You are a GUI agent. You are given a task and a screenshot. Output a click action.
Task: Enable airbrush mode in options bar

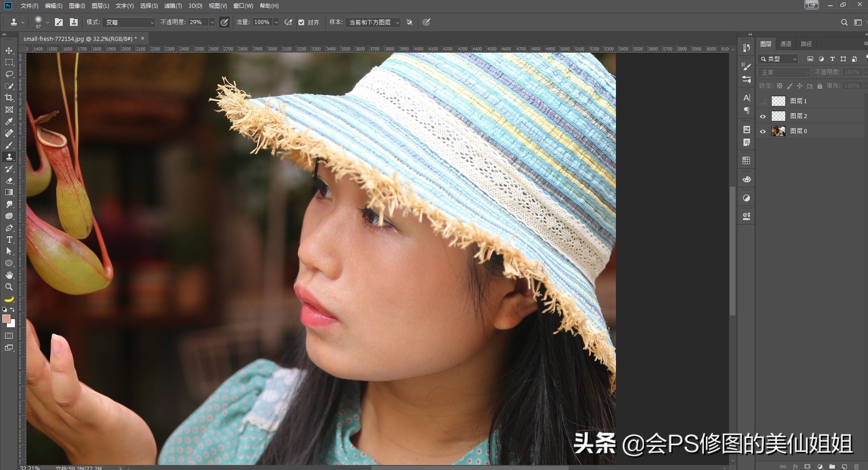[288, 22]
